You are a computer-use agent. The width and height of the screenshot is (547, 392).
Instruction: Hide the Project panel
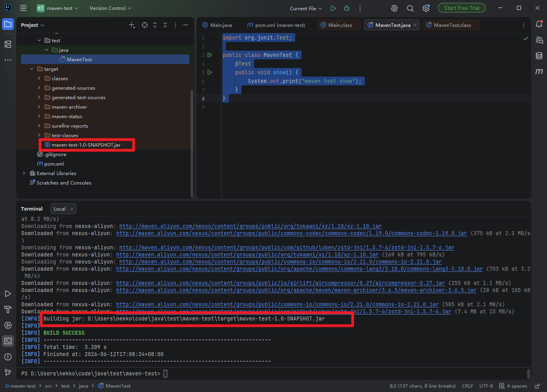pyautogui.click(x=186, y=25)
